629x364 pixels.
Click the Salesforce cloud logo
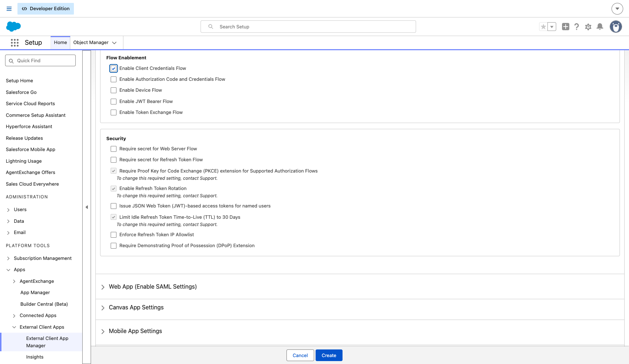coord(13,27)
